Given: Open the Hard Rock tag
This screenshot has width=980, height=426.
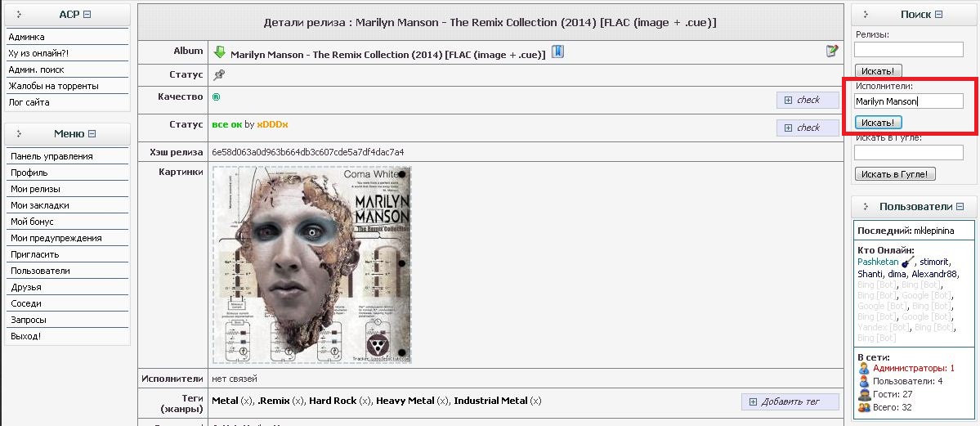Looking at the screenshot, I should pos(333,401).
